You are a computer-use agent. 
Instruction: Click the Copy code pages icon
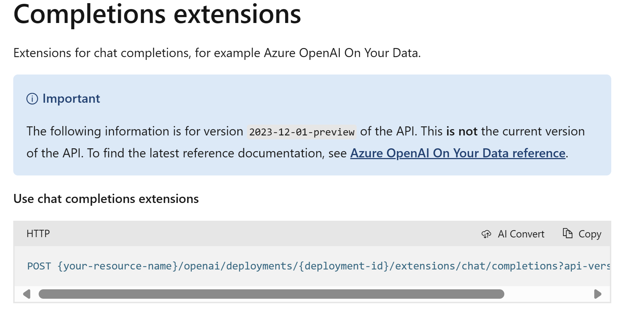tap(567, 233)
